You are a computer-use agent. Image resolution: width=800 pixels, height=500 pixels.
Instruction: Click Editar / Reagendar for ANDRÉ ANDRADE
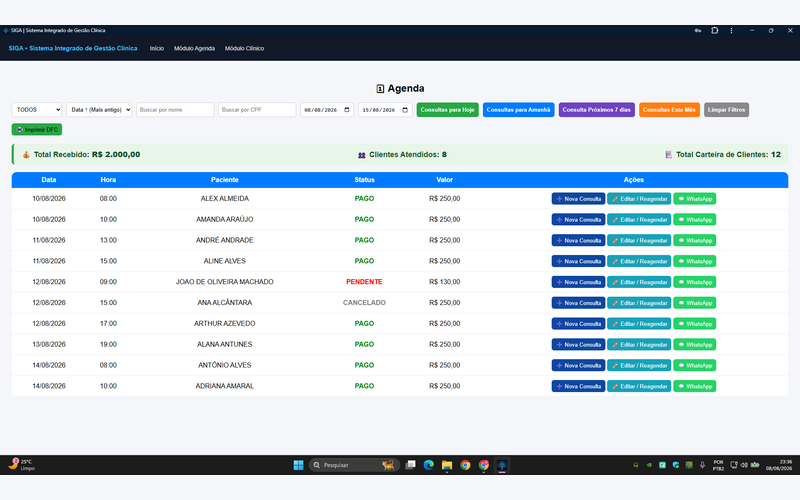[639, 240]
